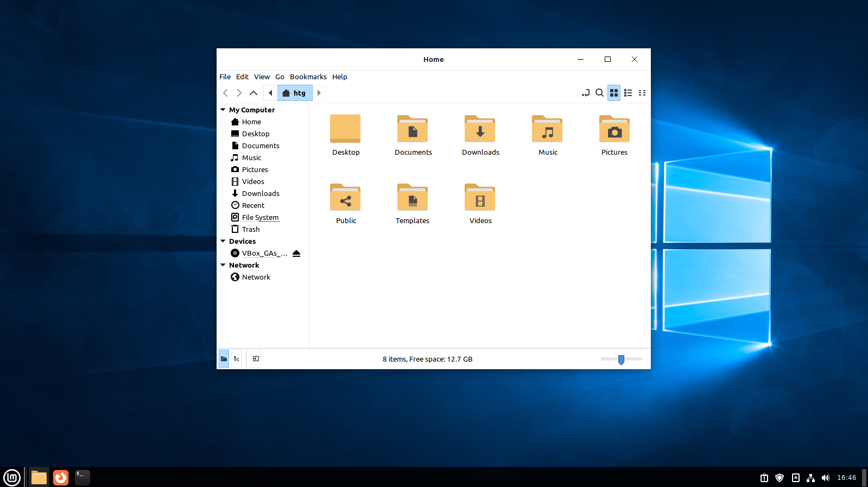Open the View menu

tap(262, 77)
